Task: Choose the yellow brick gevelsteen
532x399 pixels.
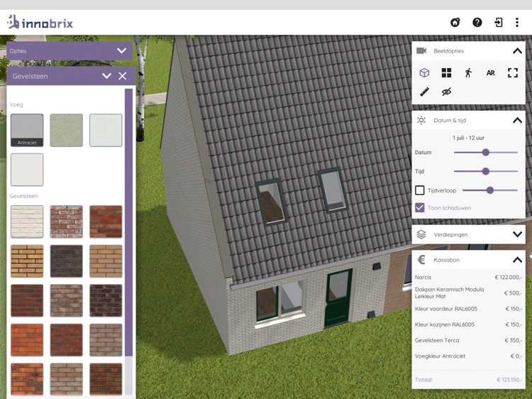Action: tap(27, 261)
